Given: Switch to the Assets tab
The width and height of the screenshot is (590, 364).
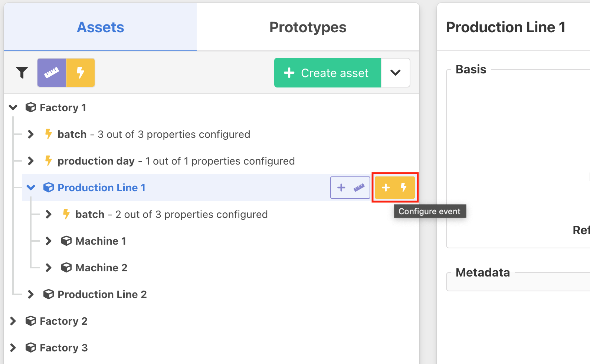Looking at the screenshot, I should point(100,27).
